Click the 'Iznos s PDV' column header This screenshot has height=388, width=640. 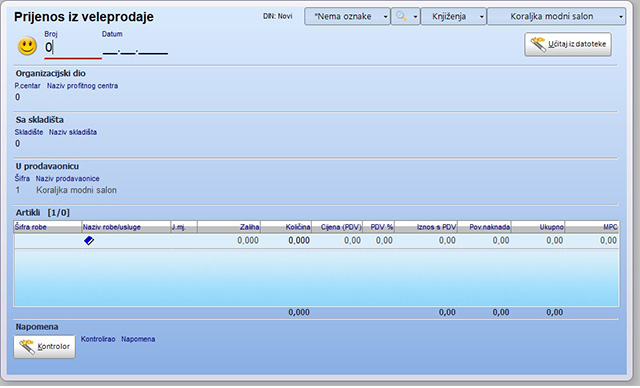point(426,227)
